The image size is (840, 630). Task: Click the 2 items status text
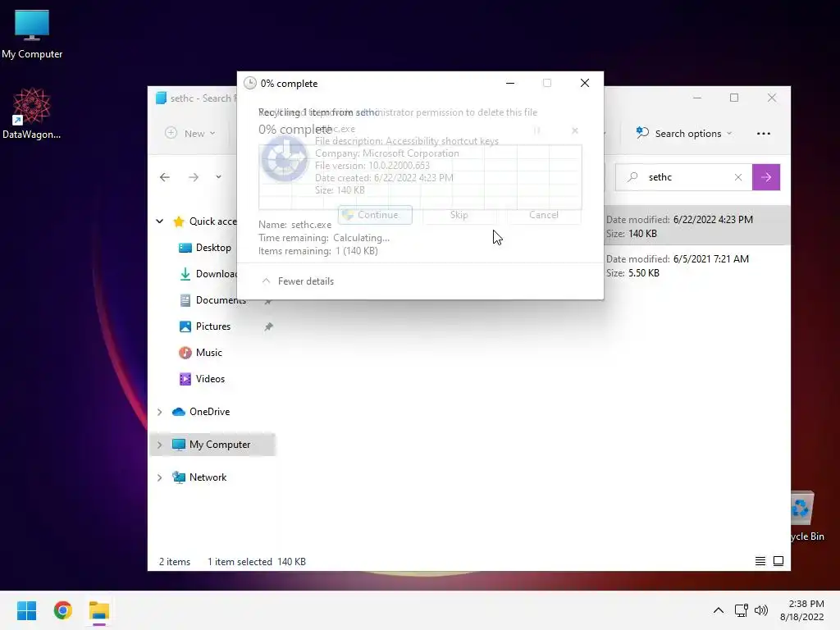click(x=175, y=561)
